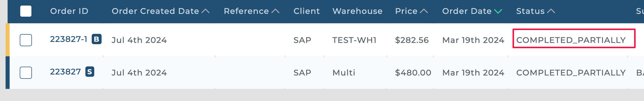Click the Warehouse column header
The width and height of the screenshot is (644, 101).
click(357, 11)
